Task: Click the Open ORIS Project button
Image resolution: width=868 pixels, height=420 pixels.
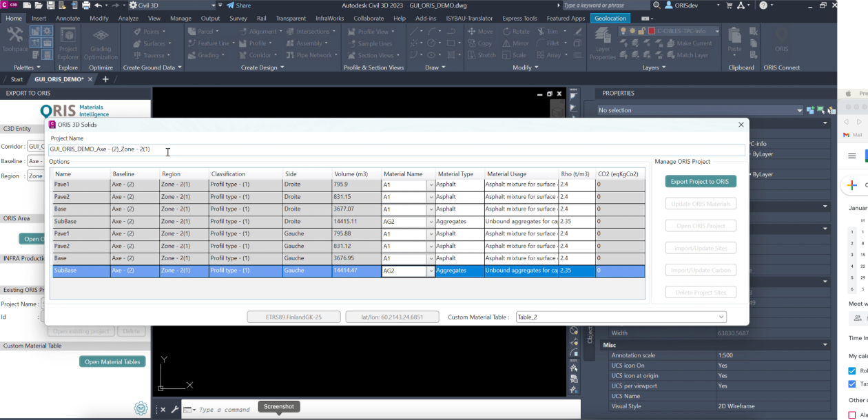Action: point(701,226)
